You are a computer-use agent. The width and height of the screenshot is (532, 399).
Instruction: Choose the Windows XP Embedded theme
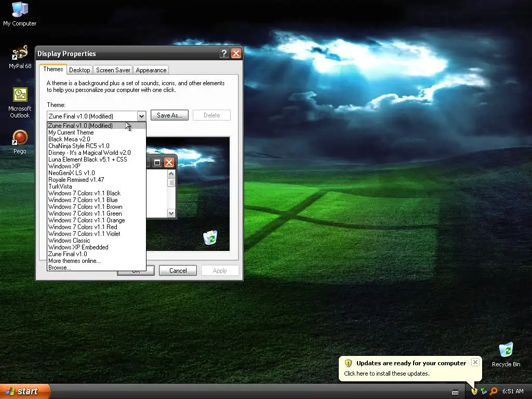(97, 247)
